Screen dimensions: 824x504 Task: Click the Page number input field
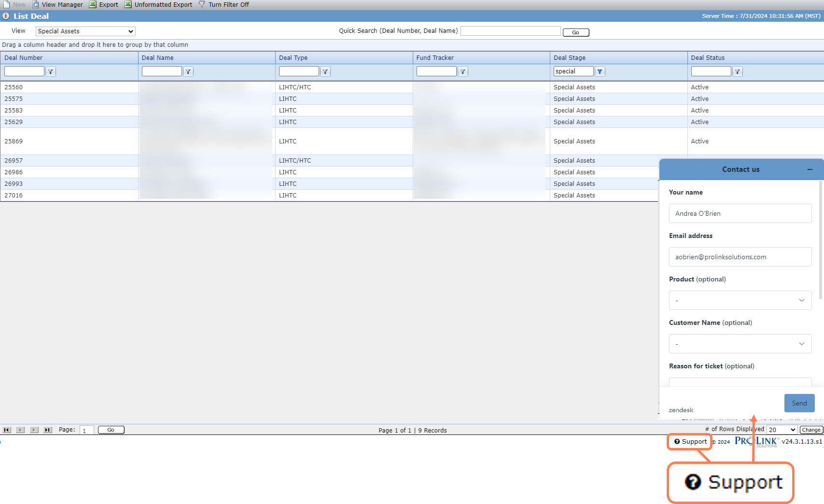(x=86, y=430)
